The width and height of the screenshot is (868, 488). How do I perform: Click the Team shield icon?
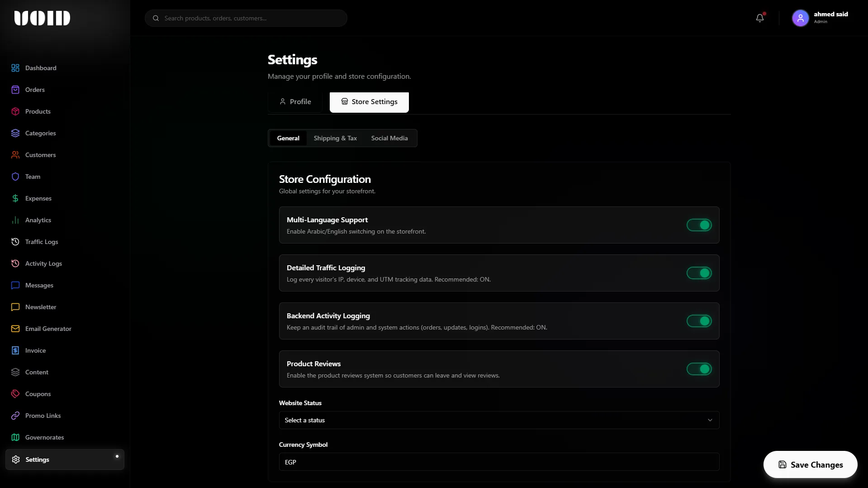(15, 177)
